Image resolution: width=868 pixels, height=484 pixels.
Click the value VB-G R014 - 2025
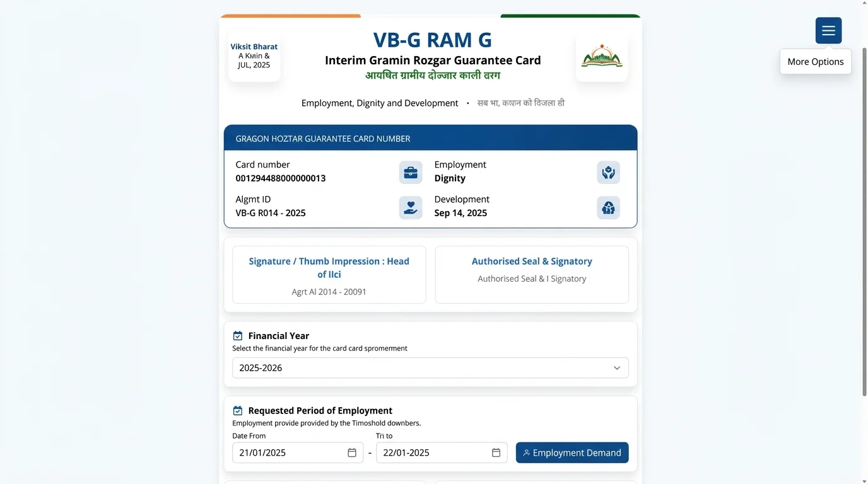tap(271, 213)
